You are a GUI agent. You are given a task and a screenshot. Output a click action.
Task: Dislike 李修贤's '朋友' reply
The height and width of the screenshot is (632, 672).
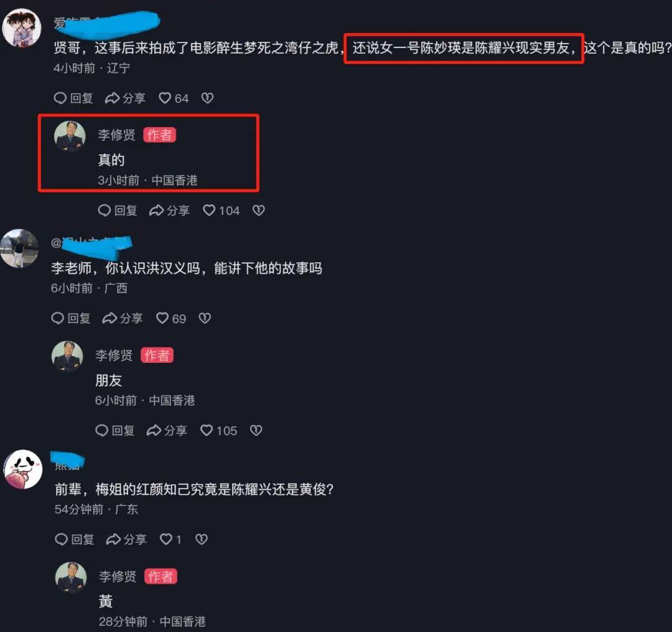(256, 430)
